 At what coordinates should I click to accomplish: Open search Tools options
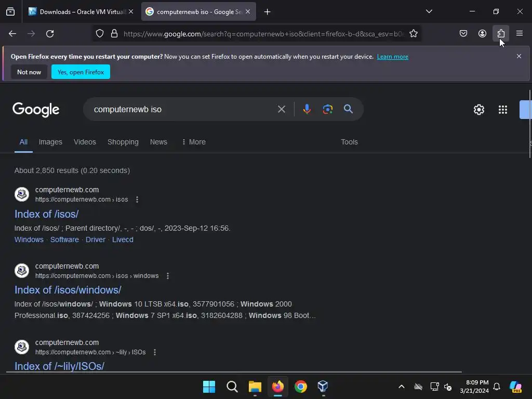[349, 142]
